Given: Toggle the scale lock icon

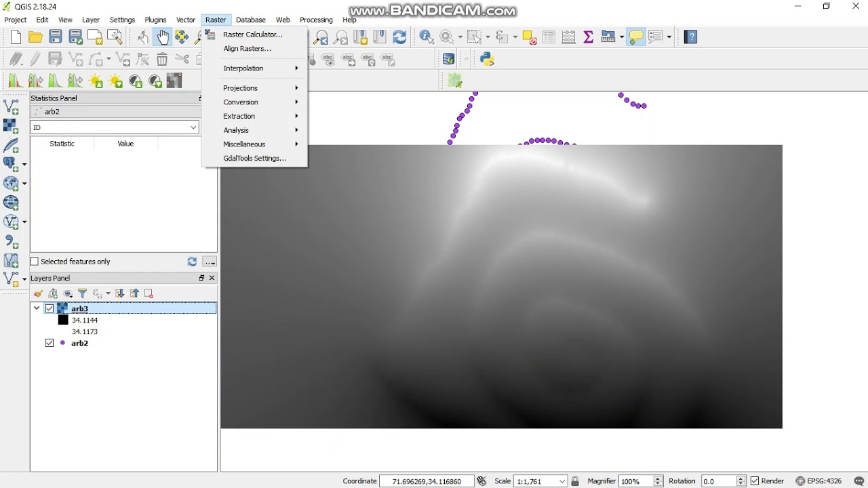Looking at the screenshot, I should pyautogui.click(x=575, y=481).
